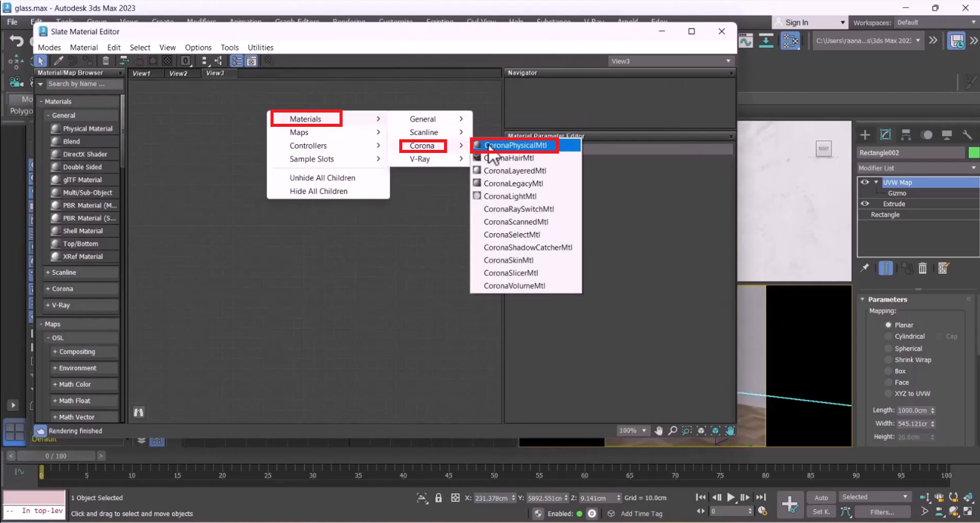Toggle visibility eye of UVW Map modifier

(864, 182)
